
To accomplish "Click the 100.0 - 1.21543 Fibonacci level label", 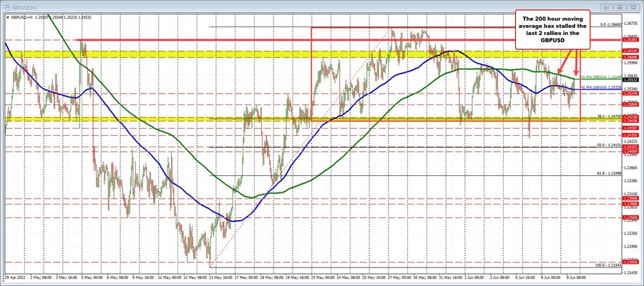I will pos(609,265).
